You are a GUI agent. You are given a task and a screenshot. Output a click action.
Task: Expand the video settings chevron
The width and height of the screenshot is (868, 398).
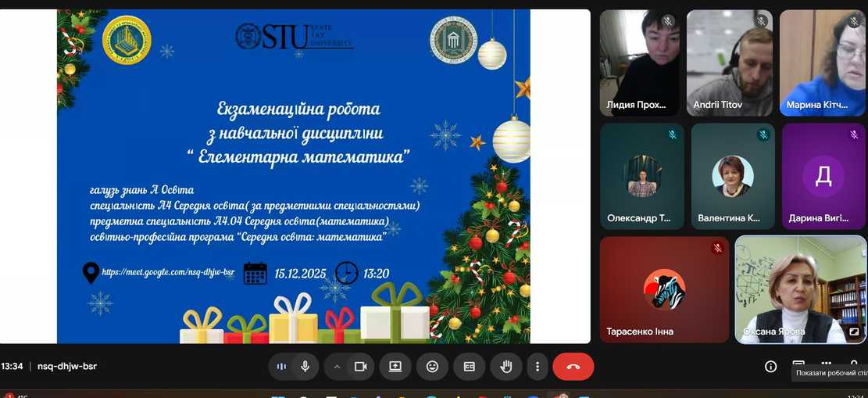pyautogui.click(x=338, y=366)
